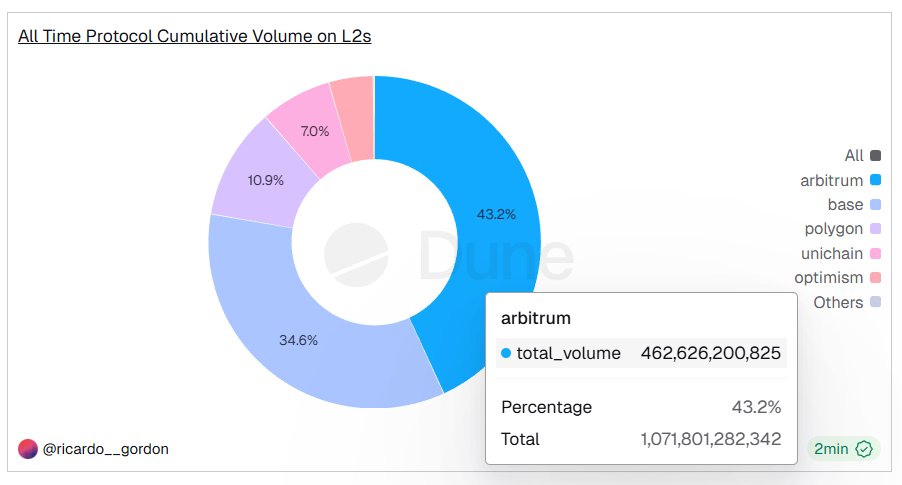Image resolution: width=902 pixels, height=485 pixels.
Task: Click the tooltip's total_volume value 462,626,200,825
Action: (x=710, y=353)
